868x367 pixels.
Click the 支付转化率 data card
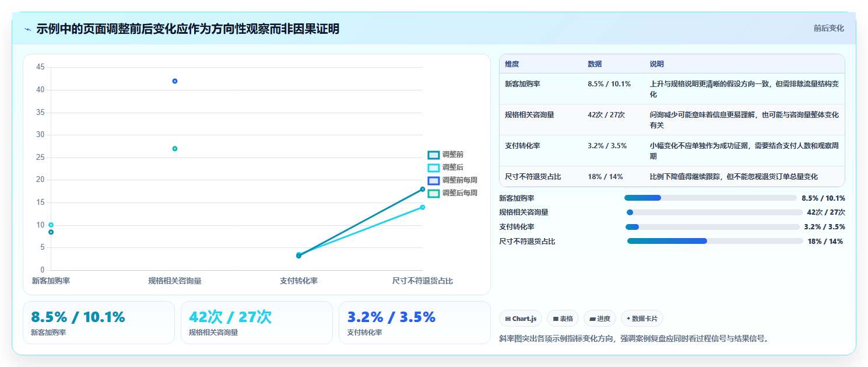[414, 323]
